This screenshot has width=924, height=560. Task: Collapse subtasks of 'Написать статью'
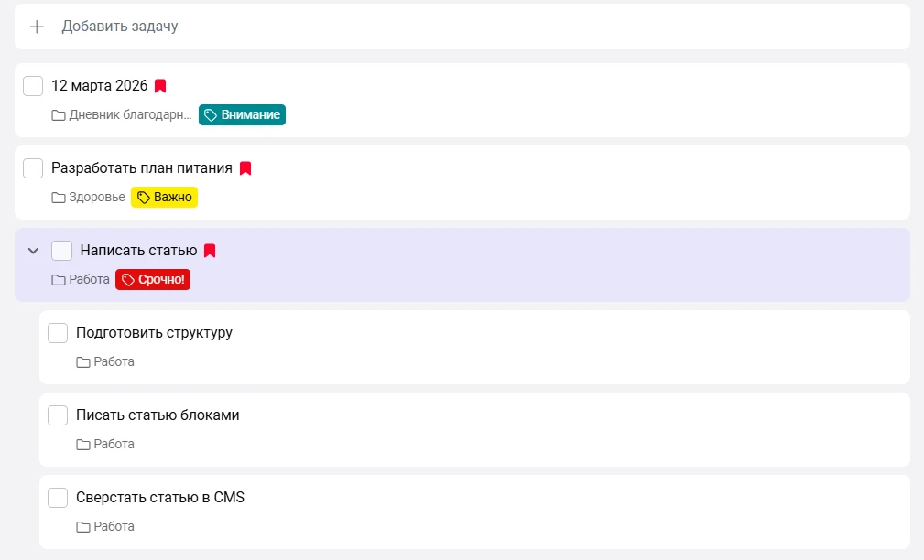[x=33, y=251]
